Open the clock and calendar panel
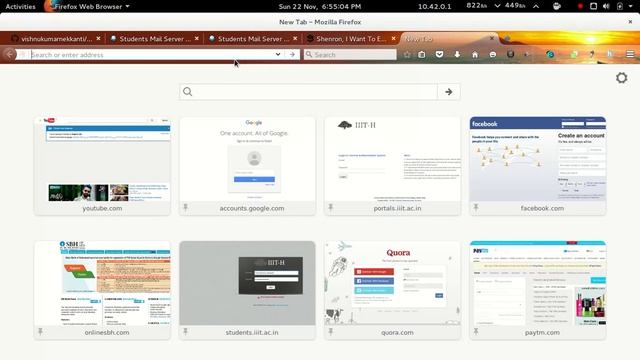 tap(320, 7)
